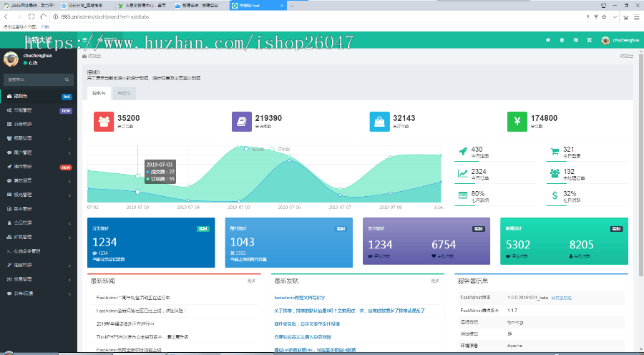Expand the sidebar menu with single-user icon
This screenshot has width=644, height=355.
[x=39, y=223]
